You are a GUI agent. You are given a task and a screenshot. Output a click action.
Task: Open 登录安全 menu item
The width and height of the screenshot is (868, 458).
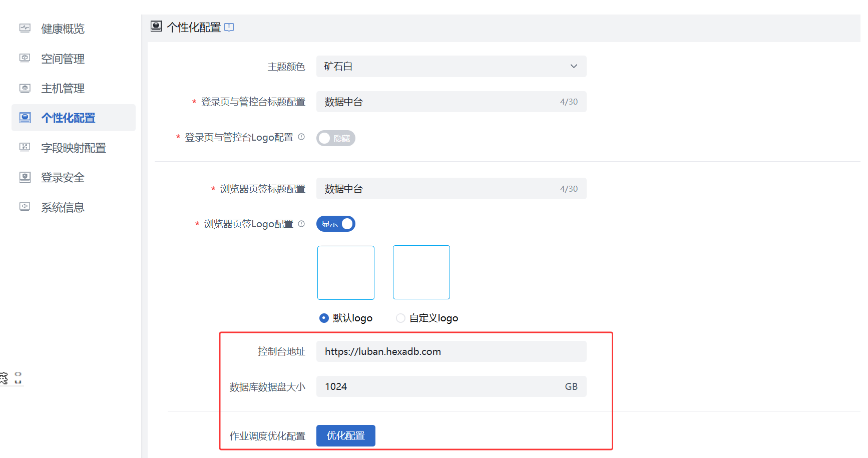click(63, 177)
